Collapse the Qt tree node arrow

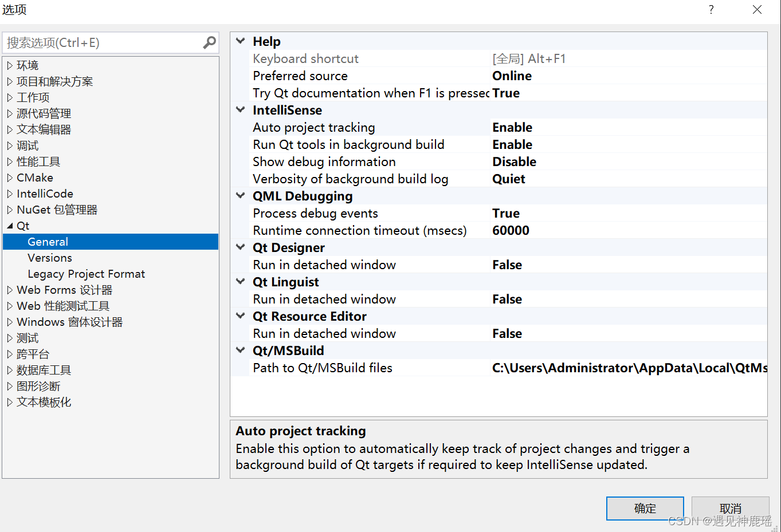10,226
